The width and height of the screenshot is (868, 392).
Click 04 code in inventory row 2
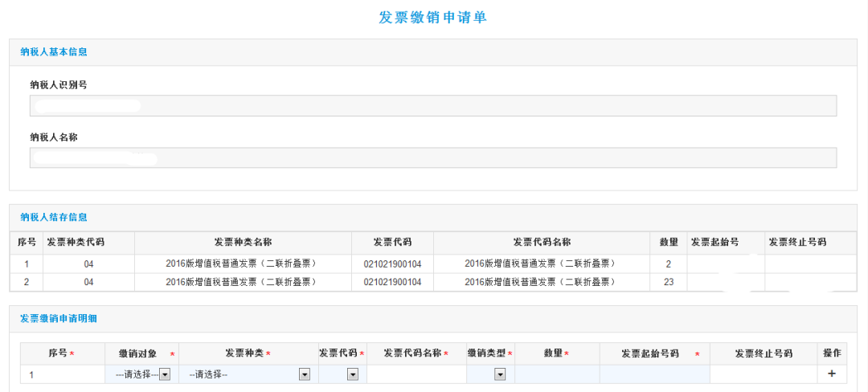click(88, 282)
